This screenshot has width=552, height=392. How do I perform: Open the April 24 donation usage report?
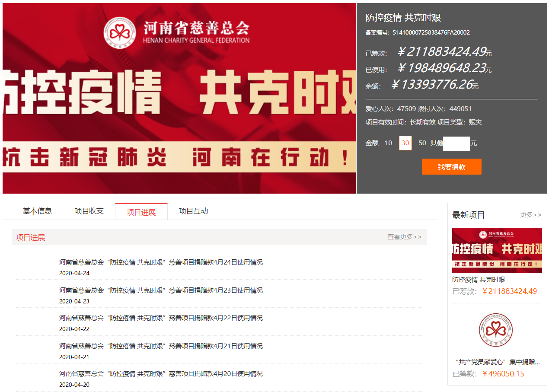pos(161,262)
